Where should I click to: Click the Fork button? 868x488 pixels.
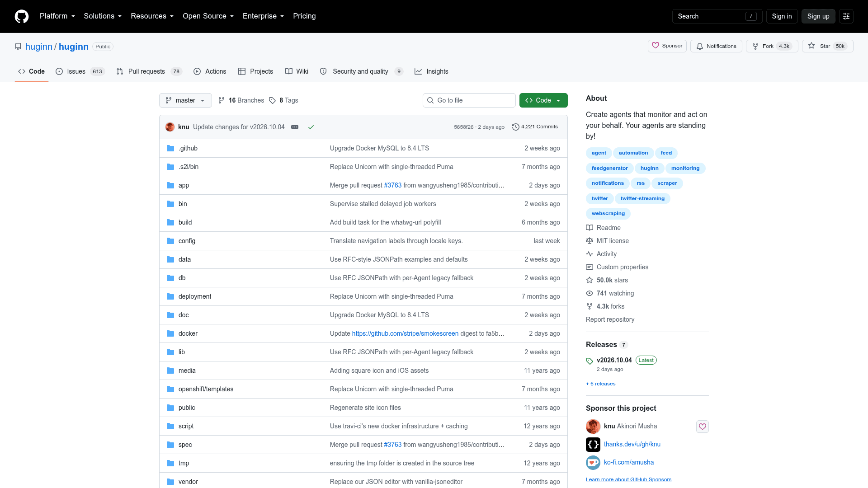pos(772,46)
